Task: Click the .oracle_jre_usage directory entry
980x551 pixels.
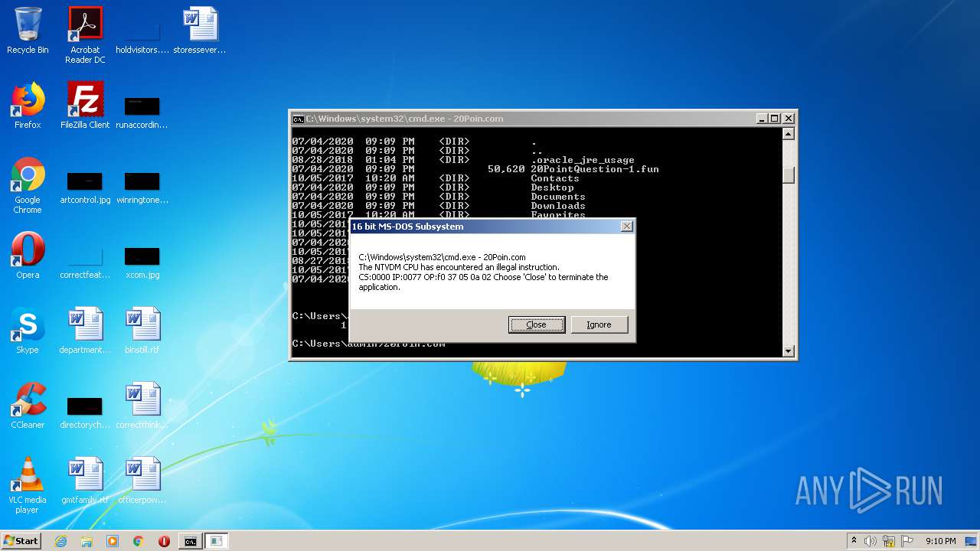Action: pyautogui.click(x=583, y=160)
